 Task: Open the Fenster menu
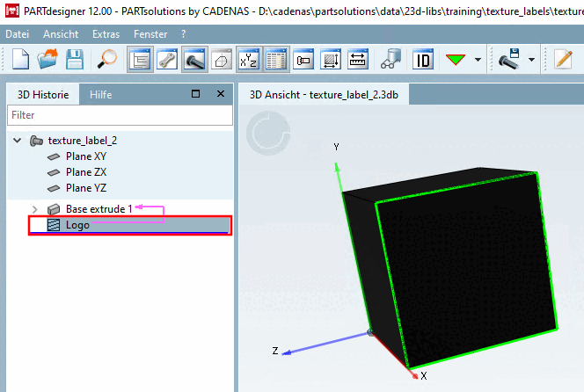click(150, 34)
